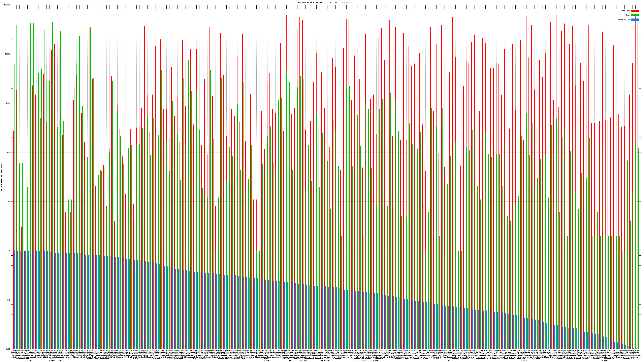
Task: Click the leftmost blue Score bar
Action: 15,300
